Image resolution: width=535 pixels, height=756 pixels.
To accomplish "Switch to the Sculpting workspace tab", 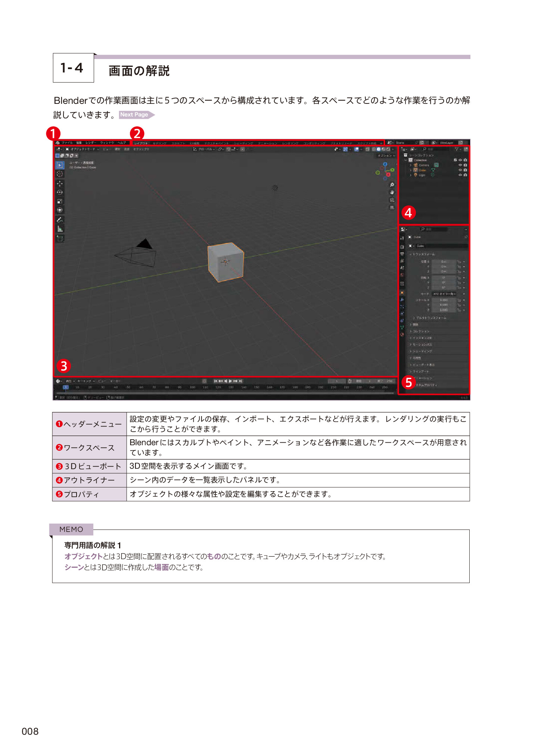I will click(x=178, y=143).
